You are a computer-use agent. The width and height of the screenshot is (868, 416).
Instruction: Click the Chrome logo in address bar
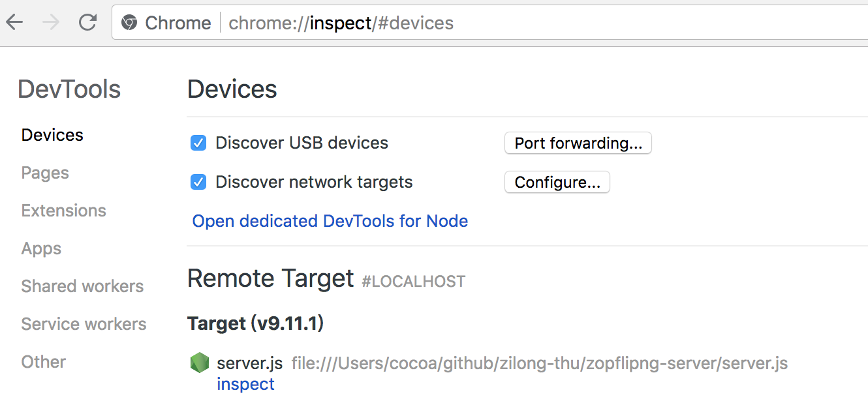point(129,23)
